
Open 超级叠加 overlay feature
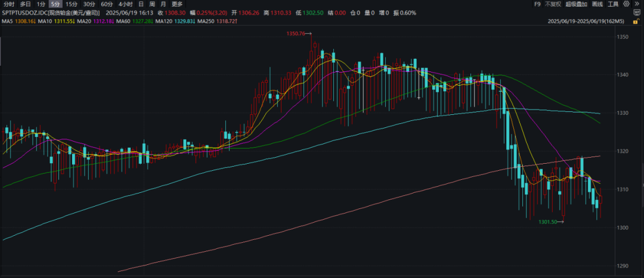click(x=576, y=4)
